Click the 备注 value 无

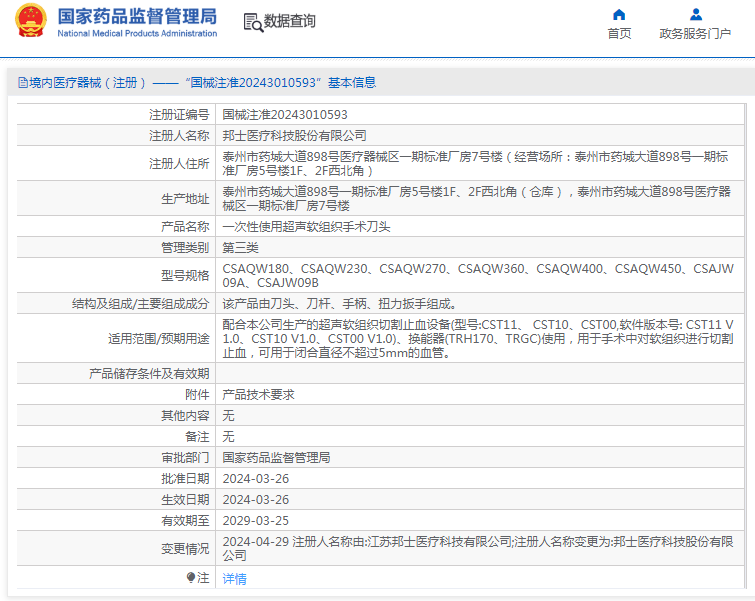[228, 437]
